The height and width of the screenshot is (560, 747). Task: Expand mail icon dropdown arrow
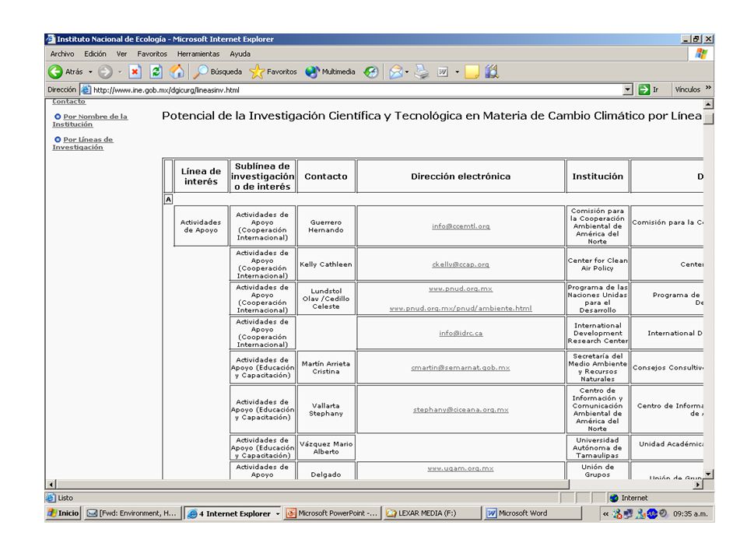[x=407, y=72]
